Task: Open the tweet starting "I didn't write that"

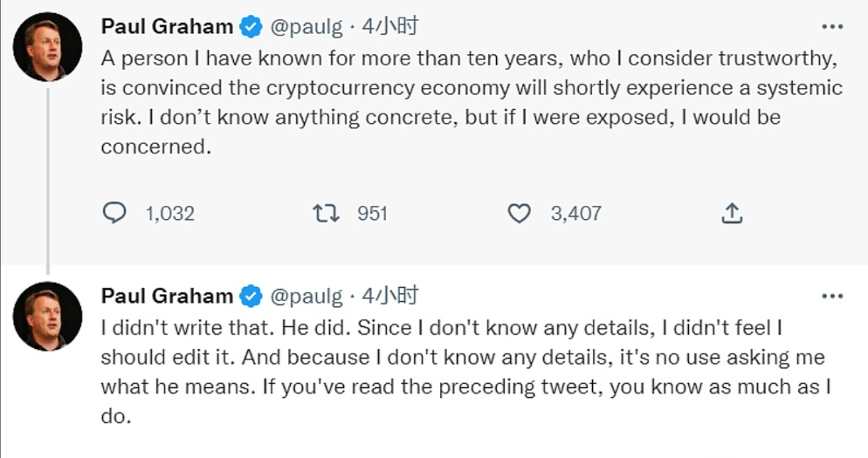Action: coord(463,371)
